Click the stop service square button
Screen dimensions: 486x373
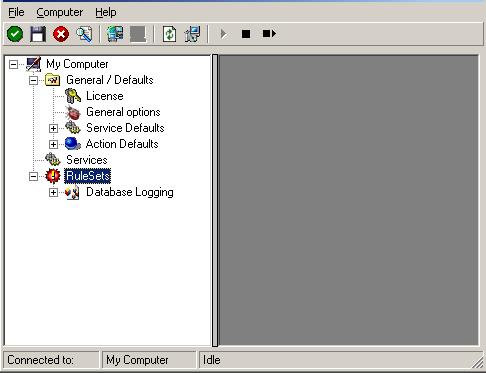(x=246, y=34)
